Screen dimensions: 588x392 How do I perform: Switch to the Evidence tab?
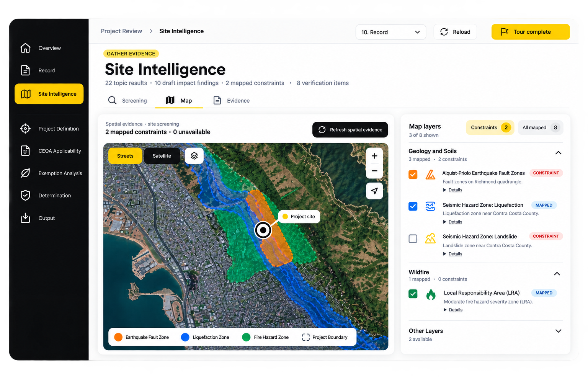coord(232,100)
